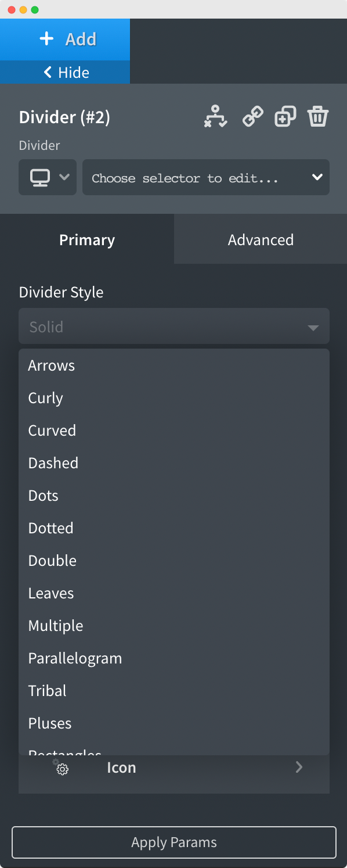This screenshot has width=347, height=868.
Task: Open the device selector dropdown arrow
Action: tap(64, 177)
